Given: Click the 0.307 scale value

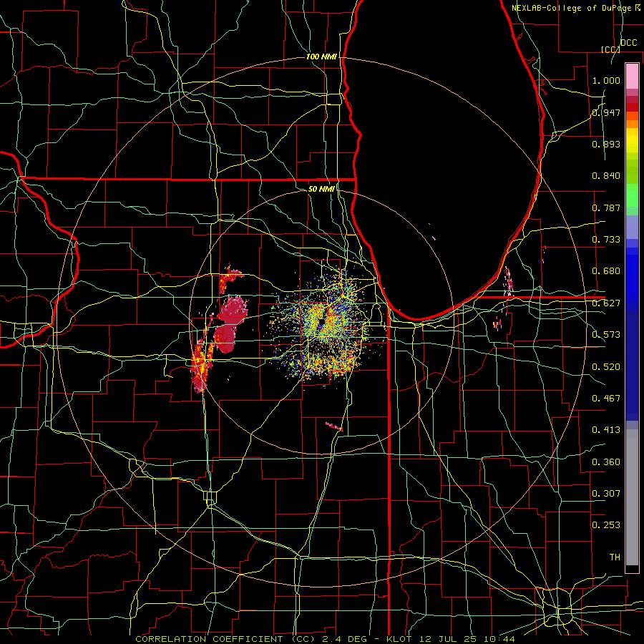Looking at the screenshot, I should click(x=606, y=494).
